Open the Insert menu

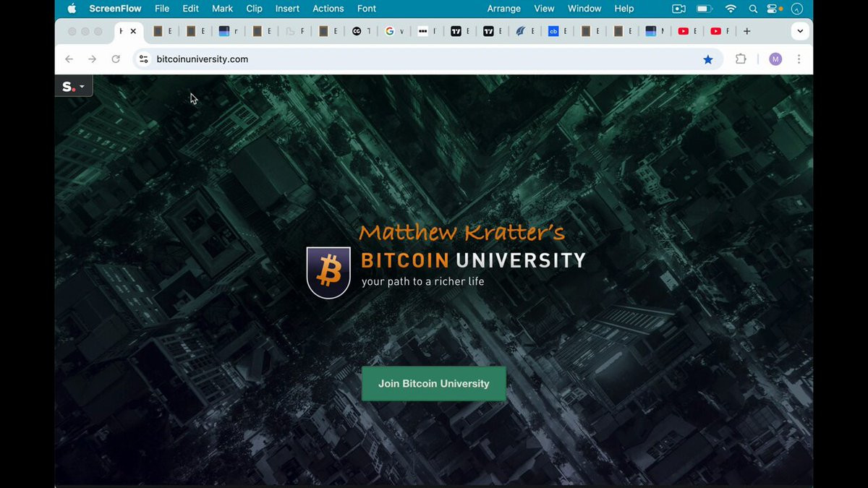pyautogui.click(x=287, y=9)
